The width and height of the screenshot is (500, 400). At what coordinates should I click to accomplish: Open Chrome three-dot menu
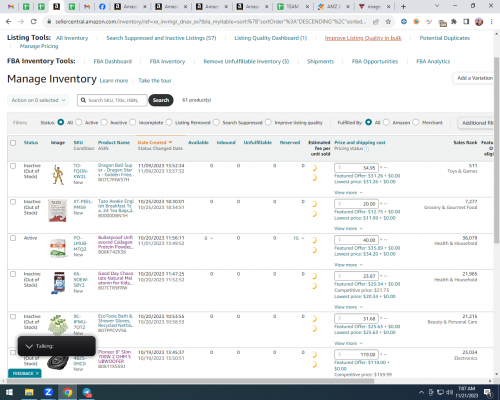pyautogui.click(x=491, y=22)
